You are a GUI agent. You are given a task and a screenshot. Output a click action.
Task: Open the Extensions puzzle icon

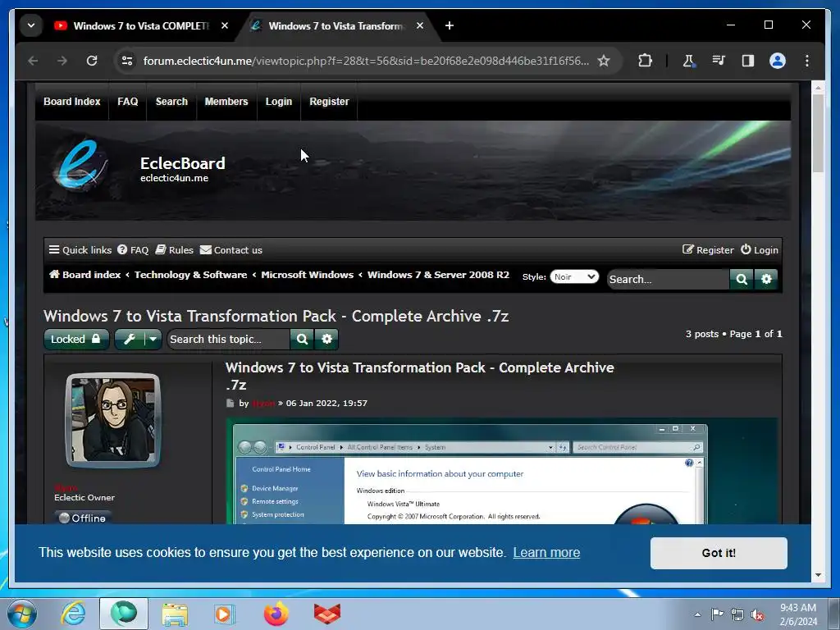(645, 61)
